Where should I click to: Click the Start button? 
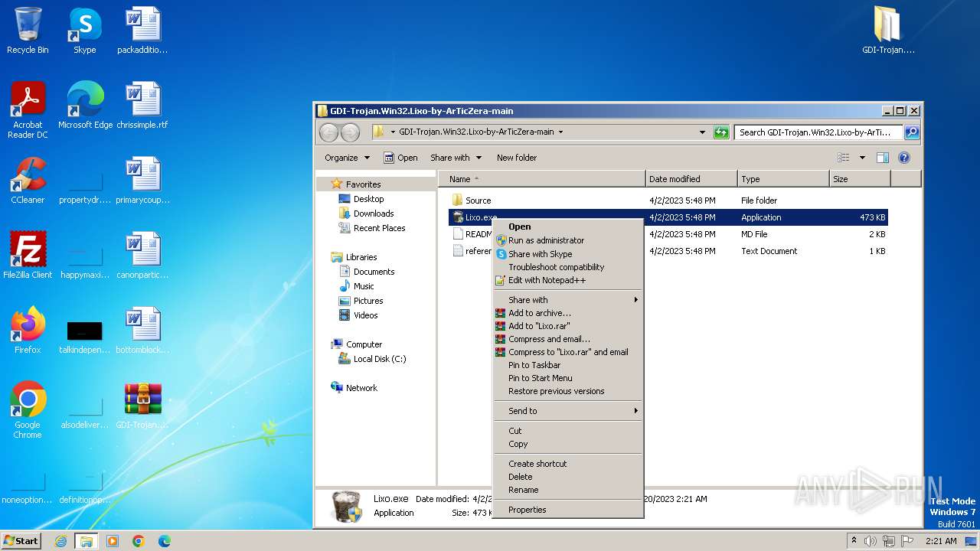click(21, 541)
